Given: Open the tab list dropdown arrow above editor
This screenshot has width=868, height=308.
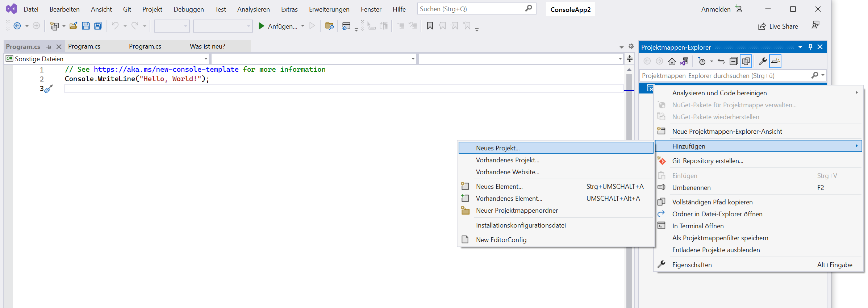Looking at the screenshot, I should [x=622, y=47].
